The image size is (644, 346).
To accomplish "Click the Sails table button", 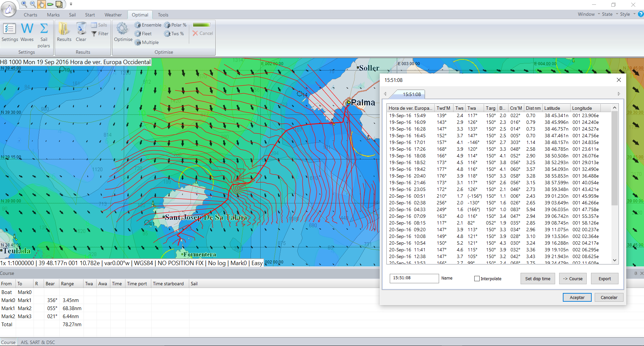I will 99,25.
